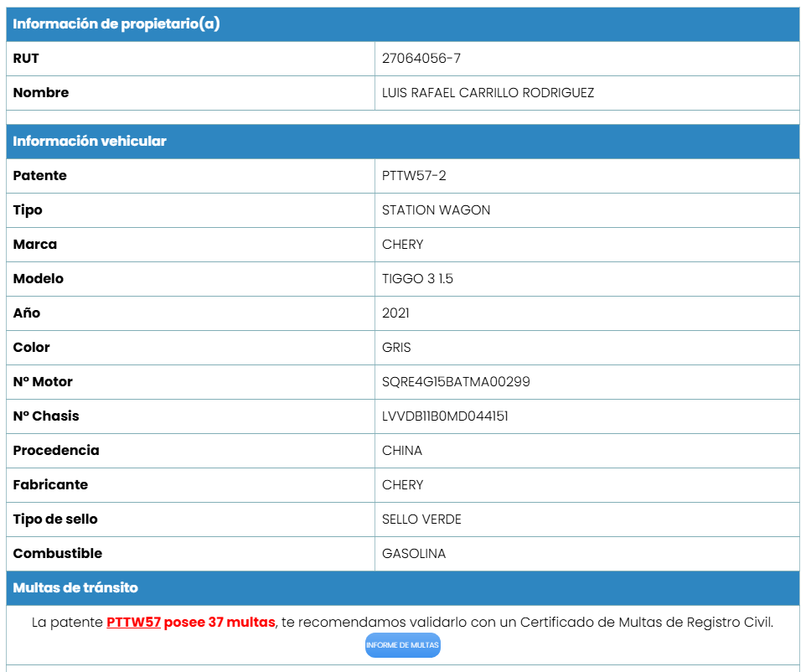
Task: Click the Procedencia value CHINA
Action: [x=402, y=451]
